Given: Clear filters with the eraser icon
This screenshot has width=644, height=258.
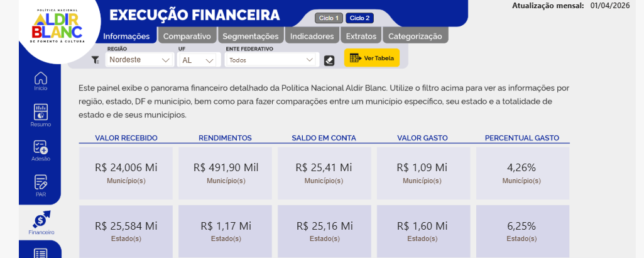Looking at the screenshot, I should pos(329,60).
